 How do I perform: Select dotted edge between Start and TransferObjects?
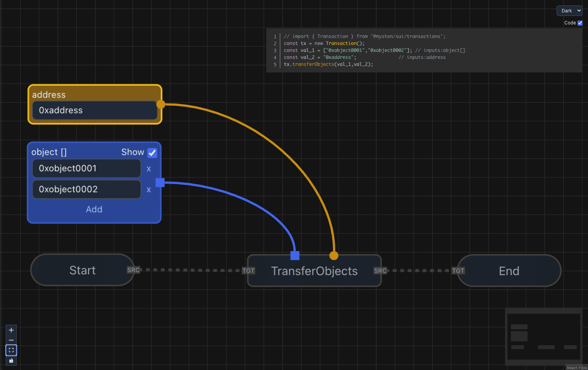click(191, 270)
